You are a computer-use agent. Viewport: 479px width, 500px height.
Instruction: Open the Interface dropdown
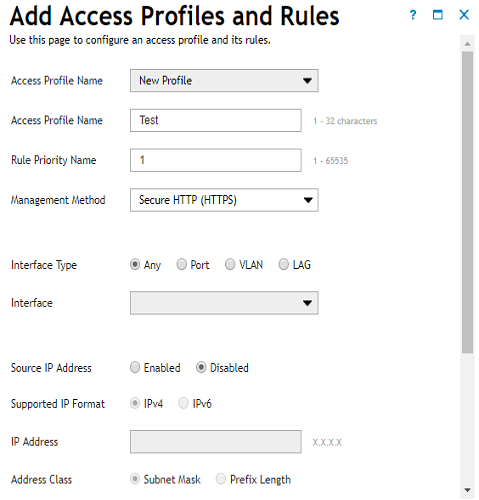click(224, 303)
